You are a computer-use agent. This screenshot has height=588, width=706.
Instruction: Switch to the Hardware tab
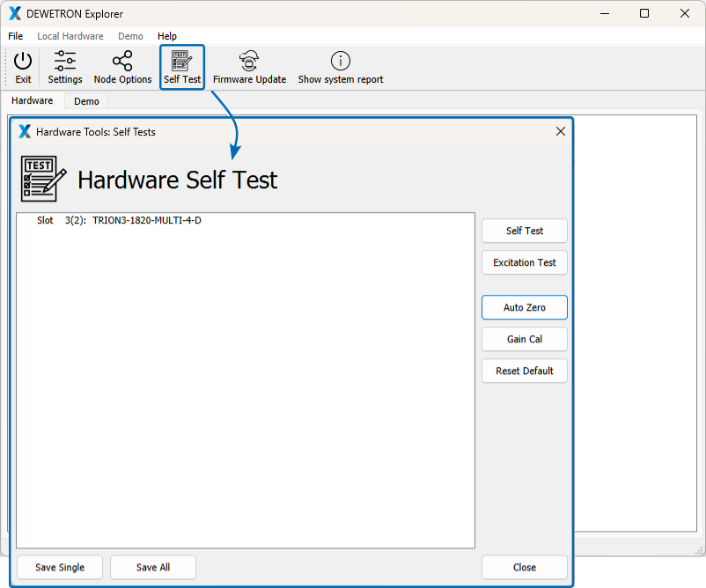tap(32, 100)
